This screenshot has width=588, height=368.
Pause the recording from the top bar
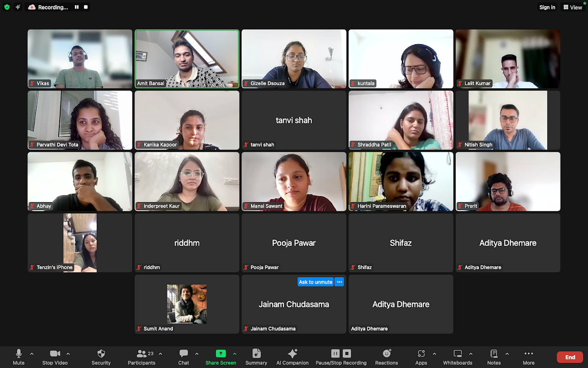pyautogui.click(x=77, y=7)
